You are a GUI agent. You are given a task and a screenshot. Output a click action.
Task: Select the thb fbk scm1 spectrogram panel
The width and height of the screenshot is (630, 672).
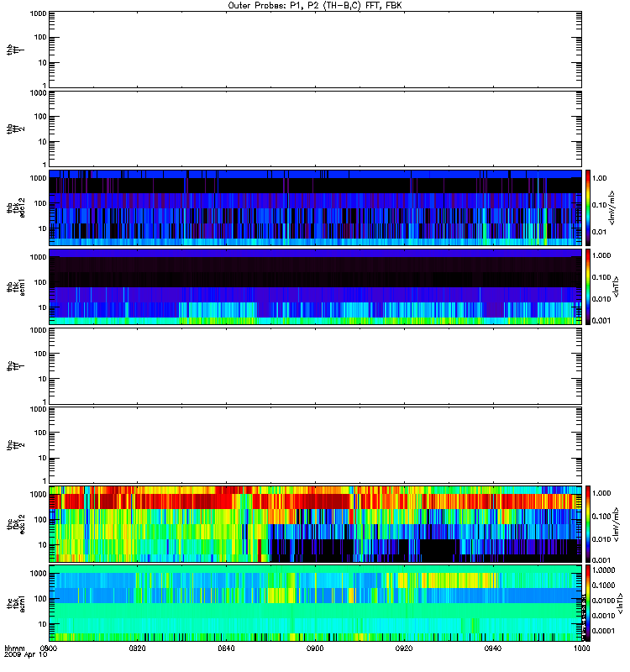coord(315,286)
